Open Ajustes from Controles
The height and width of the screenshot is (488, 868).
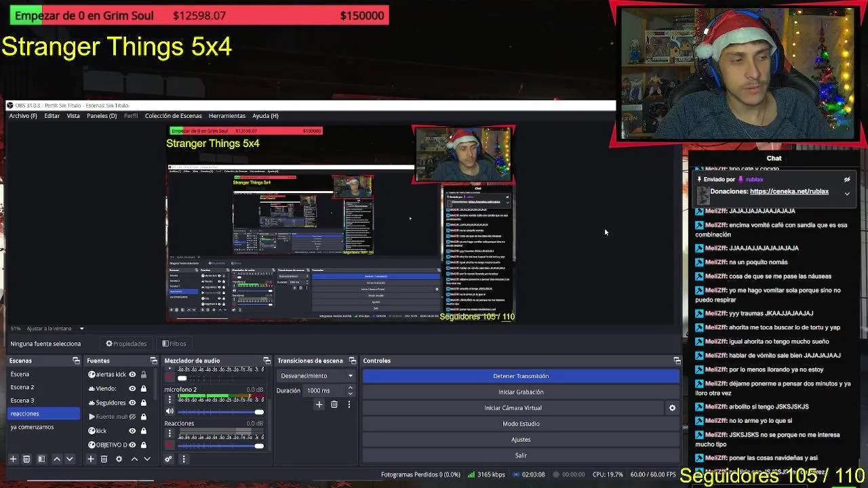521,440
